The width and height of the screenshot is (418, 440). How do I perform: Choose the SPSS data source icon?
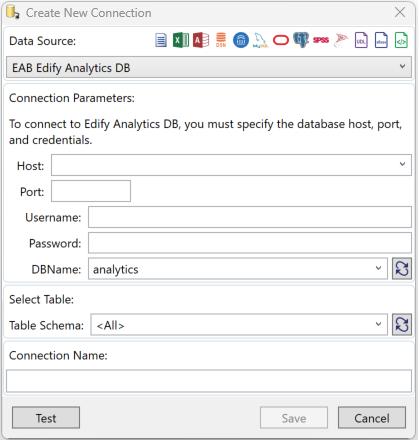[321, 40]
